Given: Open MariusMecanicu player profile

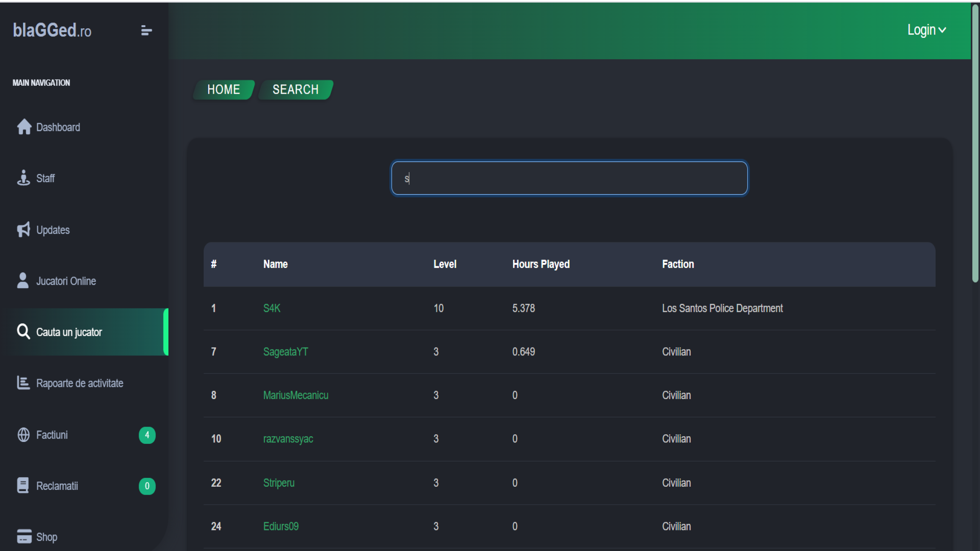Looking at the screenshot, I should 296,395.
